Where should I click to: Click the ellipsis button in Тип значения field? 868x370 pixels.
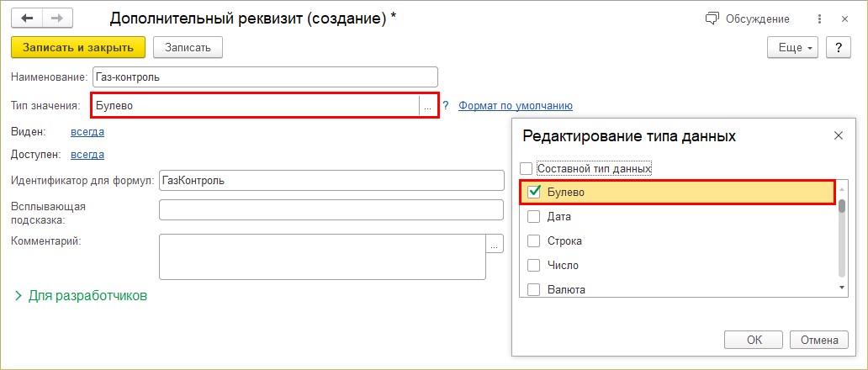[x=428, y=106]
